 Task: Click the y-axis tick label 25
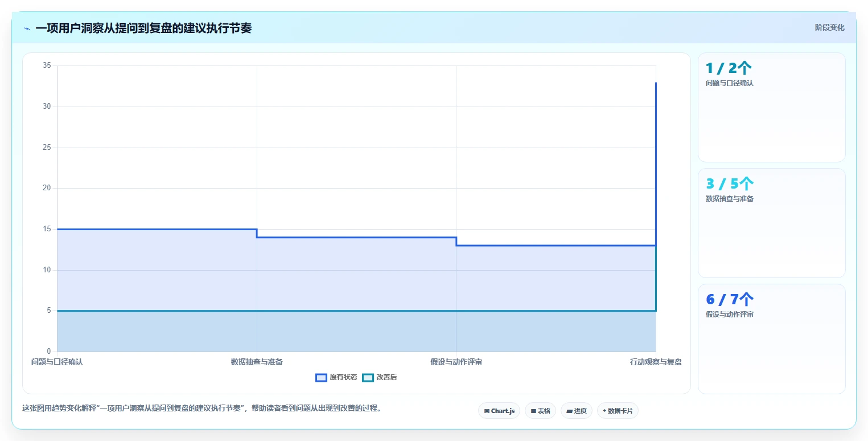[x=47, y=148]
